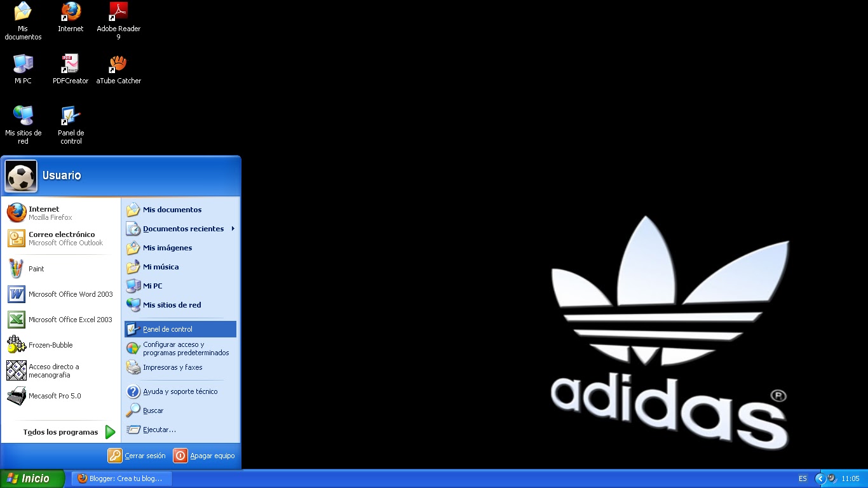Viewport: 868px width, 488px height.
Task: Click the Impresoras y faxes printer icon
Action: pos(133,367)
